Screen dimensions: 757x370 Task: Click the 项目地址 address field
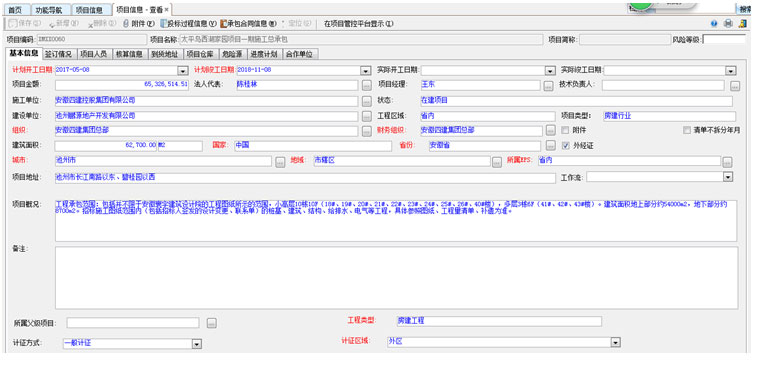tap(305, 178)
